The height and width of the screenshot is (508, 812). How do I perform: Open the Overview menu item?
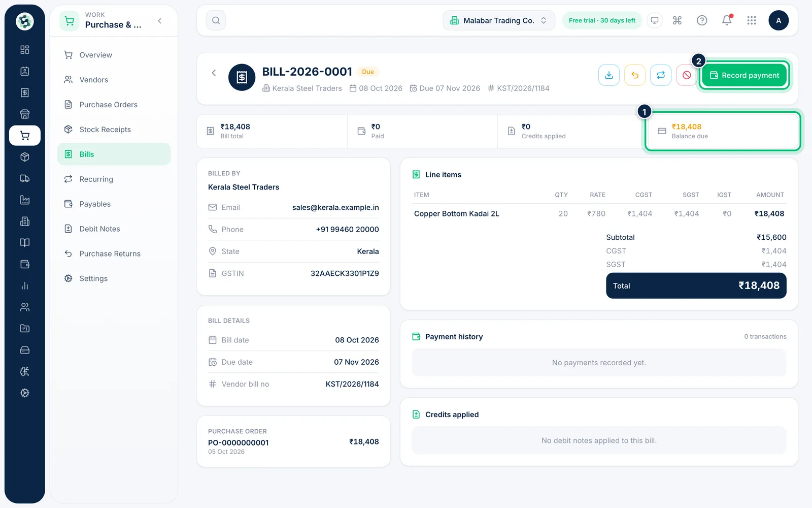pos(114,55)
